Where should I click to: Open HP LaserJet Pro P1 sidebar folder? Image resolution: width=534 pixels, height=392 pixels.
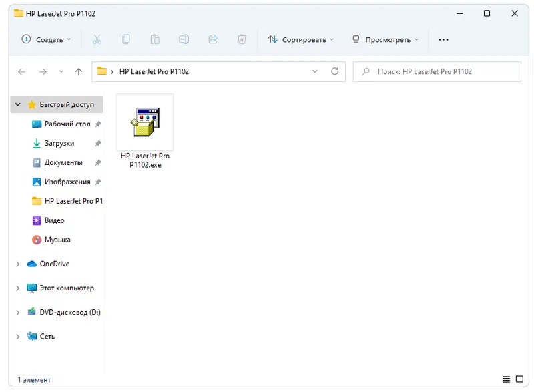pos(73,201)
